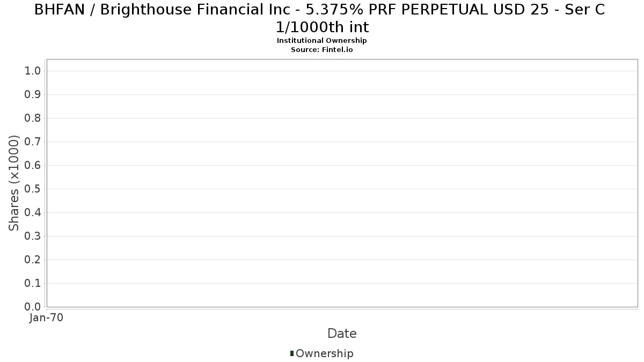Select the 0.1 y-axis tick label

point(33,284)
